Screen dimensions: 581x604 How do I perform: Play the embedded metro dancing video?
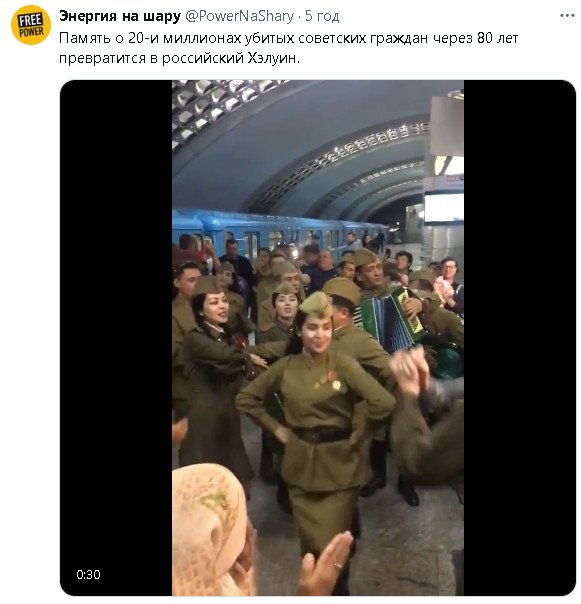pos(318,338)
